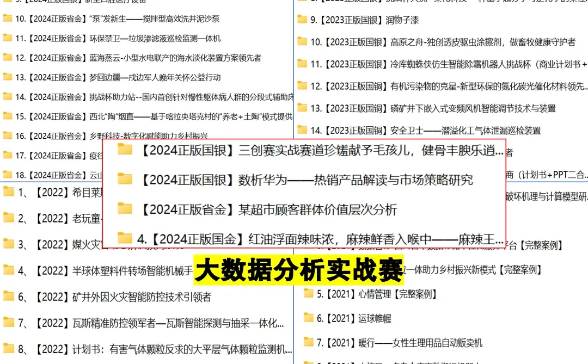Select 一体助力乡村振兴新模式【完整案例】 row
Viewport: 588px width, 364px height.
pos(473,269)
